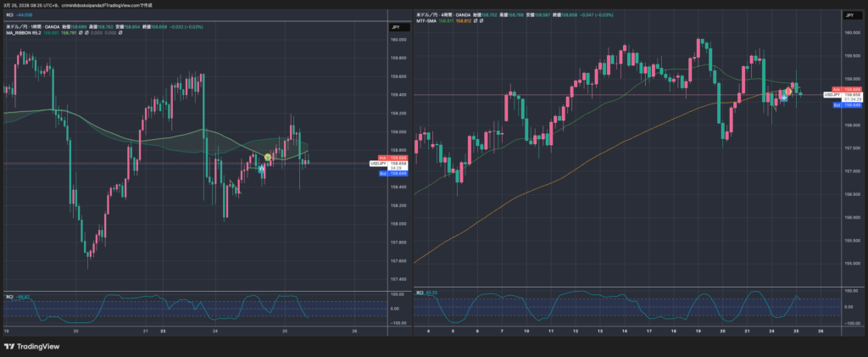868x357 pixels.
Task: Click the blue arrow marker on 4-hour chart
Action: (784, 98)
